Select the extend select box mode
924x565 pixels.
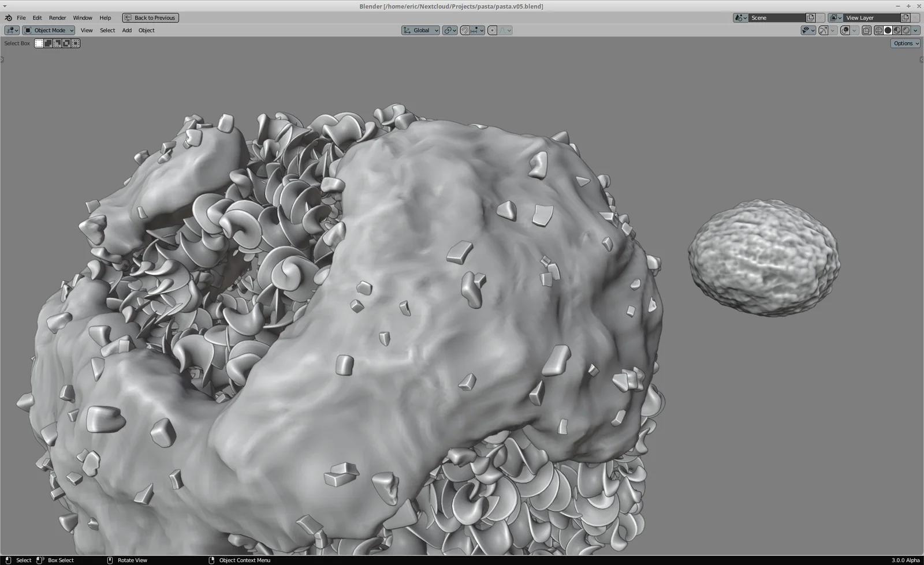click(x=47, y=43)
